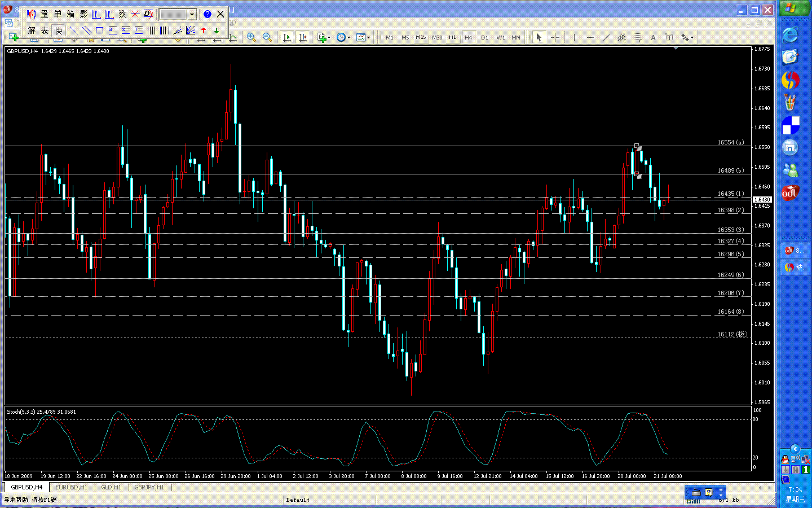
Task: Click the 单 button in the floating toolbar
Action: coord(58,14)
